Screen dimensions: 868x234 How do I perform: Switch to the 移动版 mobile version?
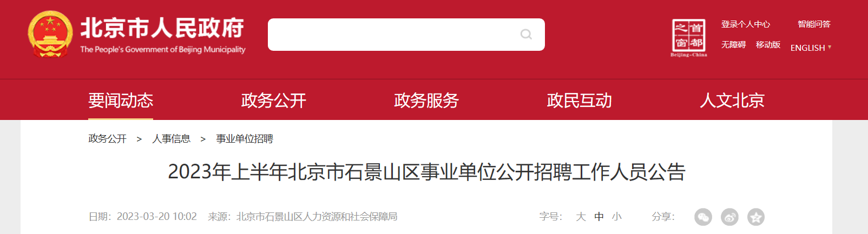(768, 44)
